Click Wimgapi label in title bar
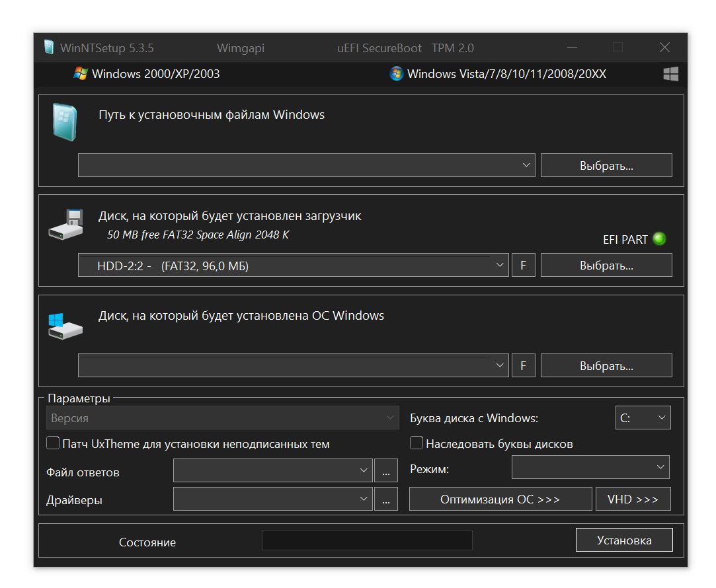Image resolution: width=716 pixels, height=588 pixels. [241, 48]
